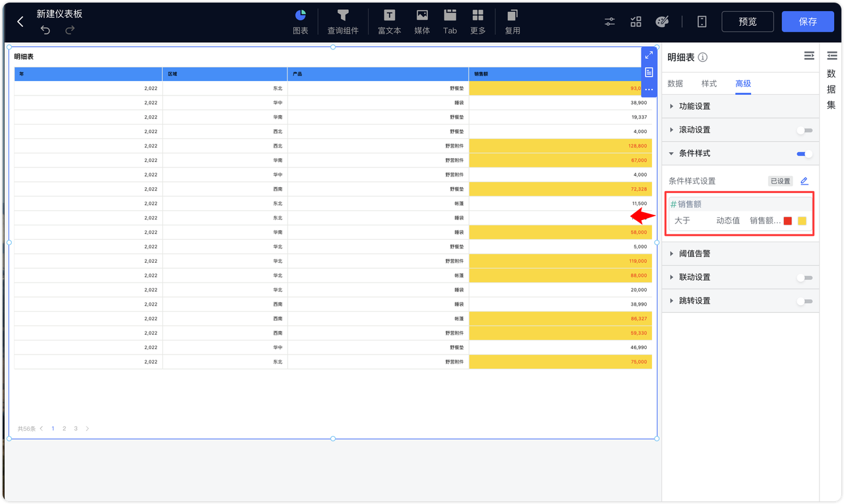Open the 复用 reuse option
This screenshot has height=504, width=844.
(512, 22)
